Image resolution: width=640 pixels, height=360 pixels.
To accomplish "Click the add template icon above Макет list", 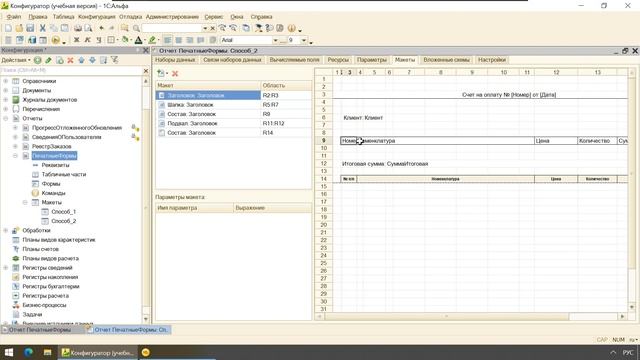I will click(x=161, y=73).
